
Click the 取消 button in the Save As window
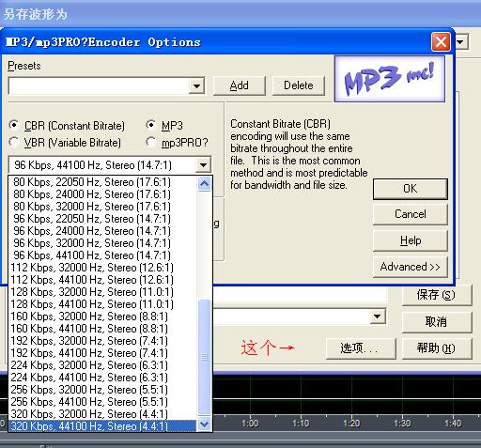point(437,322)
